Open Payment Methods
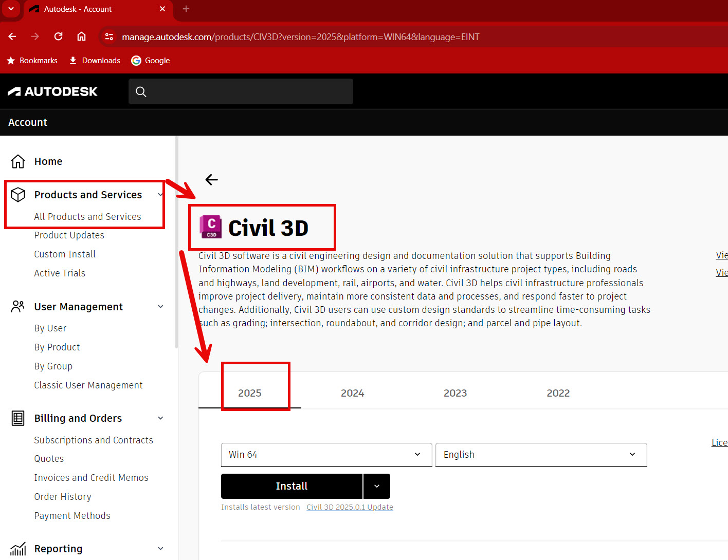This screenshot has width=728, height=560. coord(72,516)
